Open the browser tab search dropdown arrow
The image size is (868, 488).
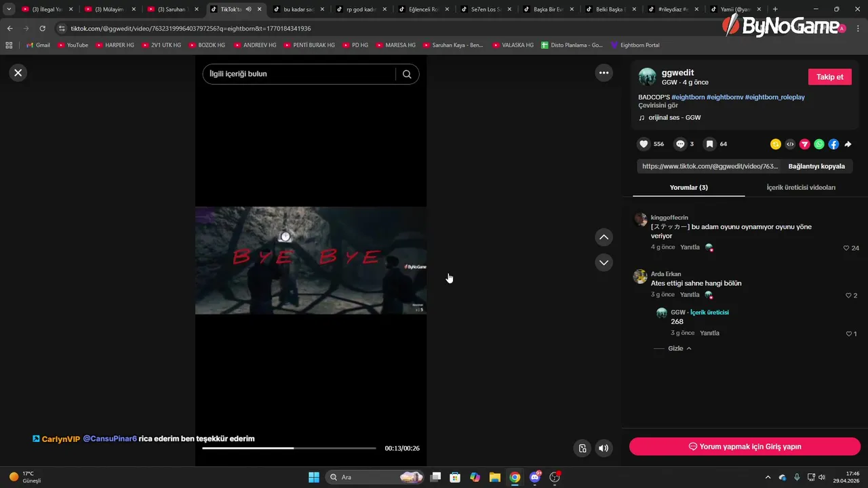(x=9, y=9)
